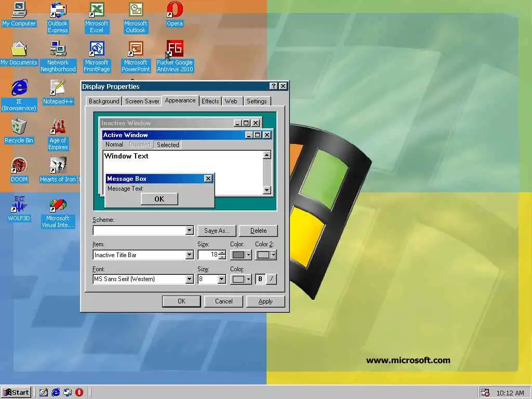
Task: Click the Outlook Express quick launch icon
Action: (68, 392)
